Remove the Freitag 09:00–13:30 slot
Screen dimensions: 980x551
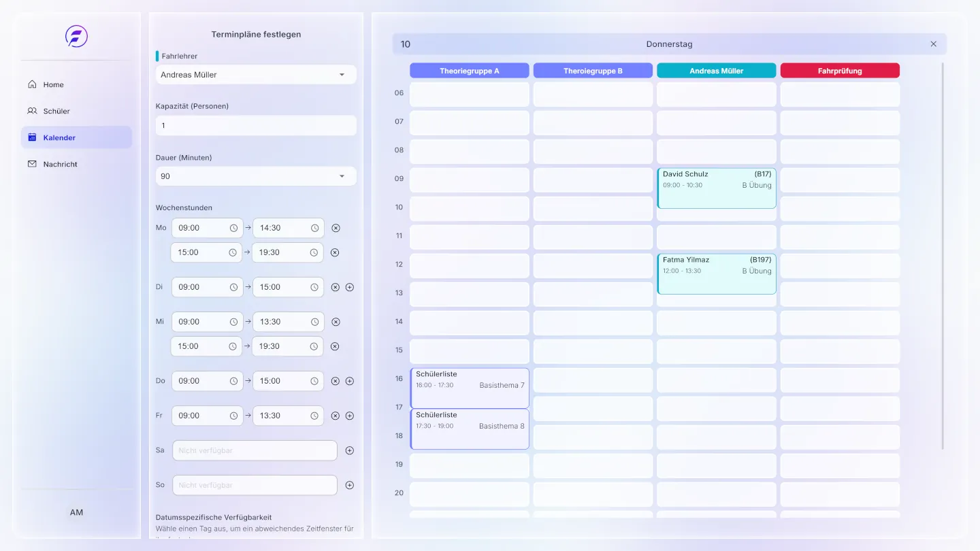[335, 416]
